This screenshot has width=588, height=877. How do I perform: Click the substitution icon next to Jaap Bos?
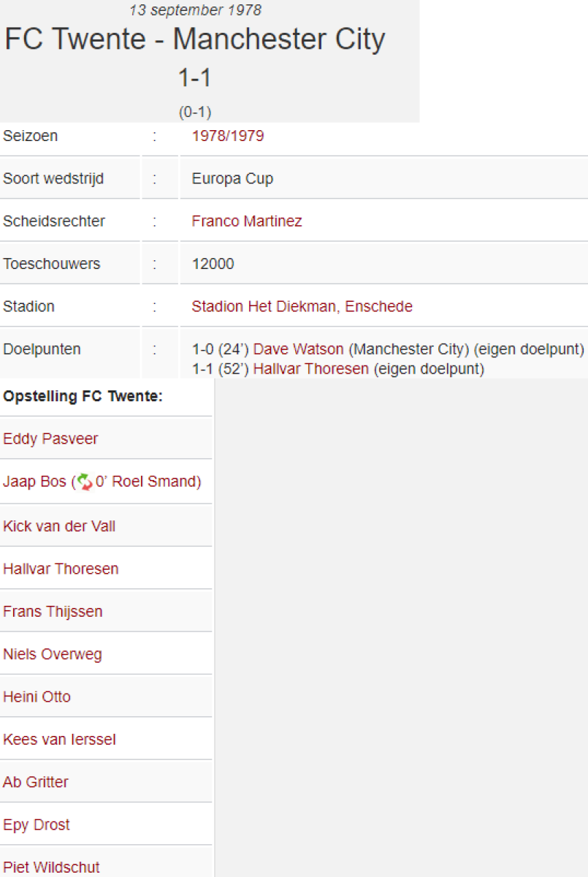[85, 482]
